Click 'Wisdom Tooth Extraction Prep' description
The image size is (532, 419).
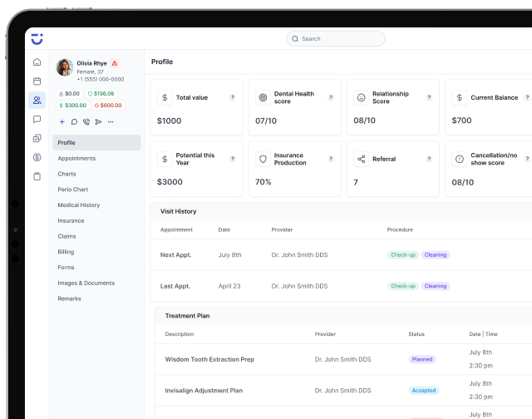pyautogui.click(x=209, y=359)
